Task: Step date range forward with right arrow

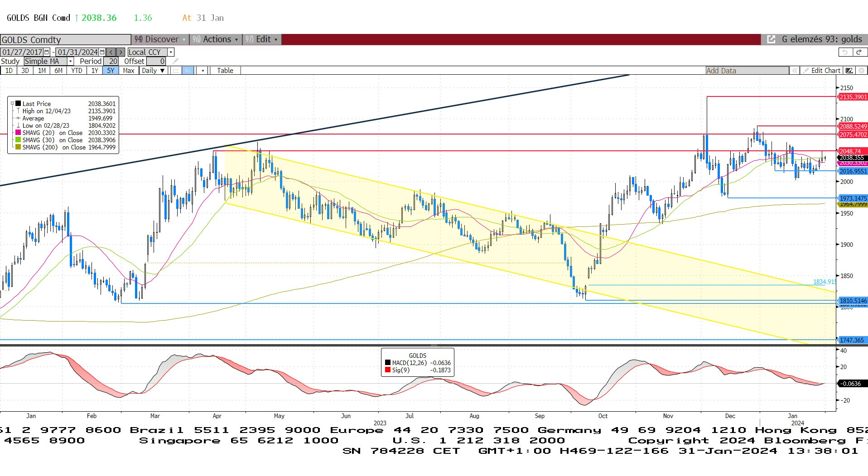Action: point(121,52)
